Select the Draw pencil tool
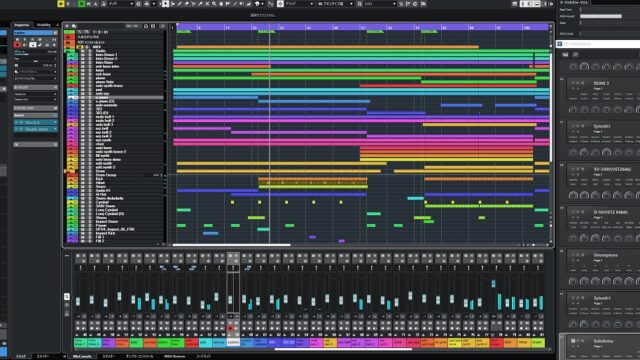The image size is (640, 360). coord(180,4)
